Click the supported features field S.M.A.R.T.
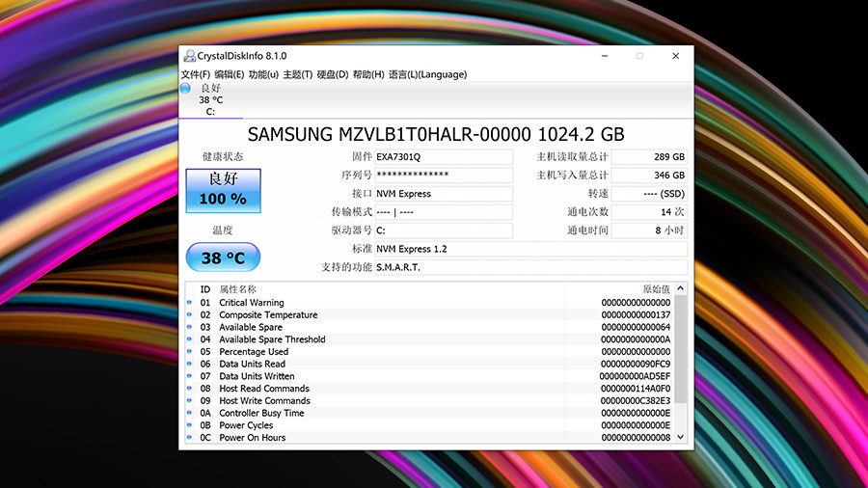868x488 pixels. pos(531,267)
